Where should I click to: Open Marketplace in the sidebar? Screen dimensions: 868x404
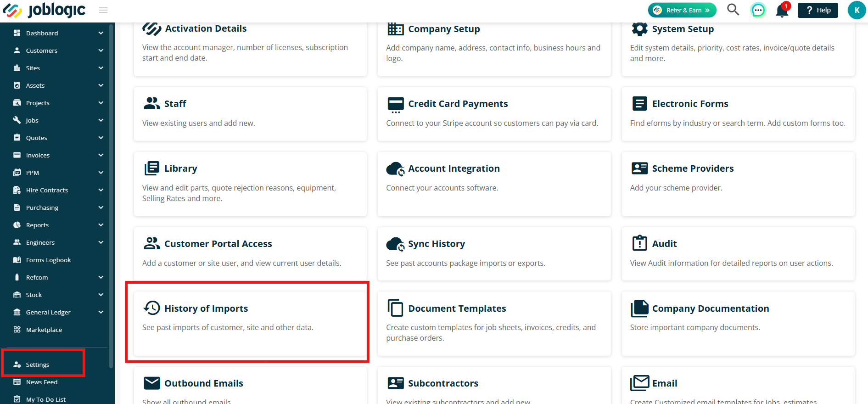[x=44, y=330]
